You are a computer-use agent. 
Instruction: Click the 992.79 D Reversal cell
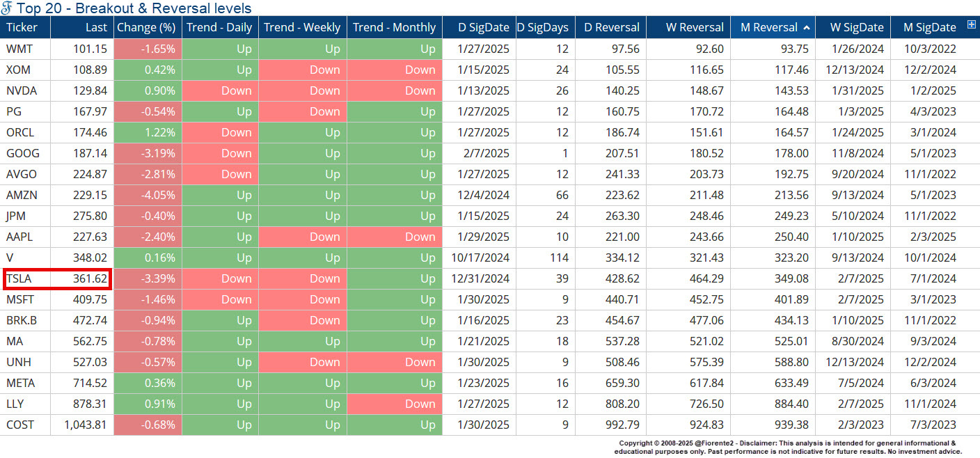tap(610, 425)
